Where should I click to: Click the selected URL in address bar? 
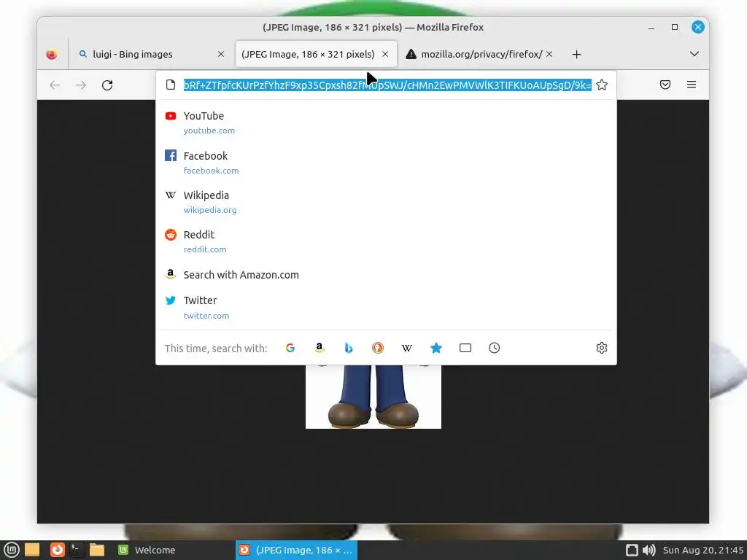(x=387, y=85)
